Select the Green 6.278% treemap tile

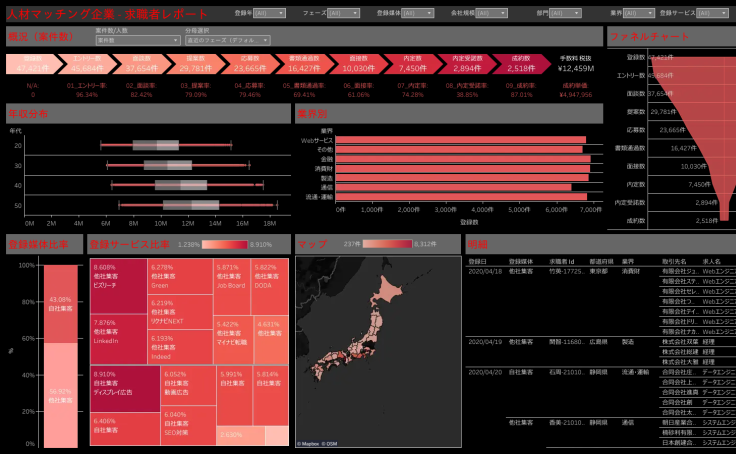[x=180, y=276]
